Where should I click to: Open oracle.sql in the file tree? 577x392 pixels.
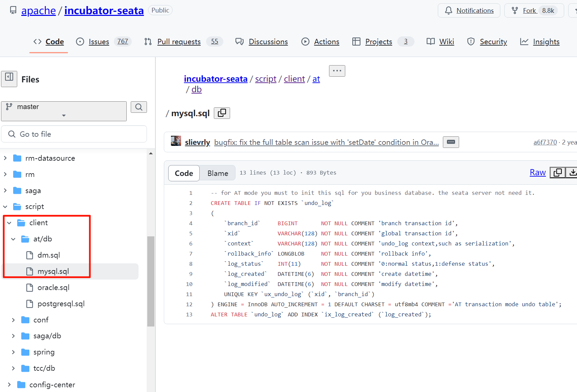[x=53, y=288]
